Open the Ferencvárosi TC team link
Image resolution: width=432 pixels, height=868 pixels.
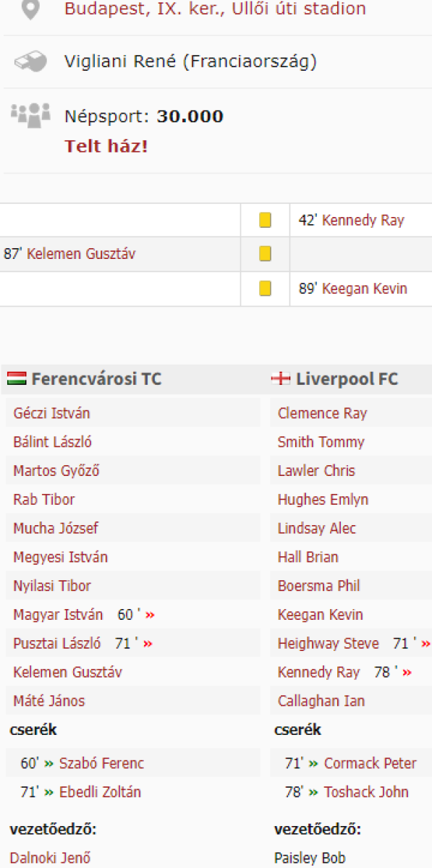pos(96,379)
